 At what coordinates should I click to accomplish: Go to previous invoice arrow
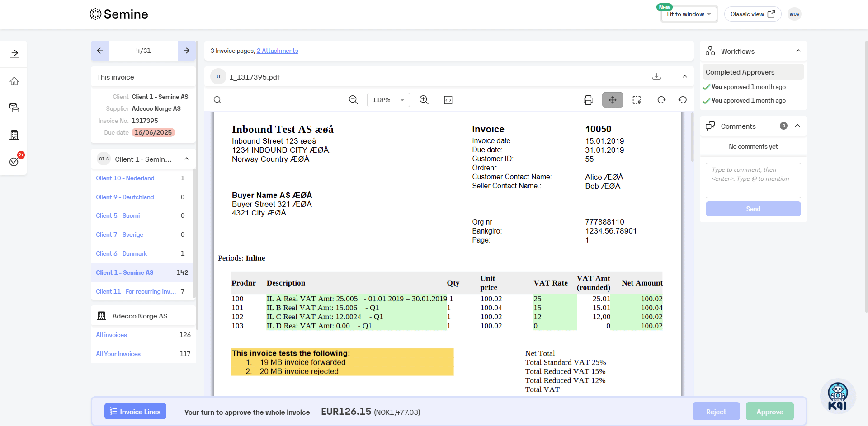[x=100, y=51]
